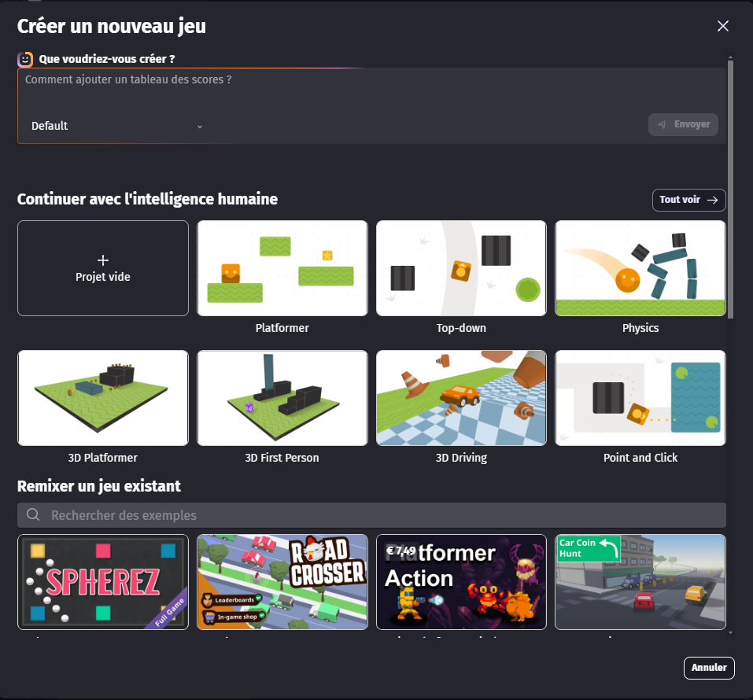Choose the Top-down template thumbnail
Image resolution: width=753 pixels, height=700 pixels.
(461, 268)
